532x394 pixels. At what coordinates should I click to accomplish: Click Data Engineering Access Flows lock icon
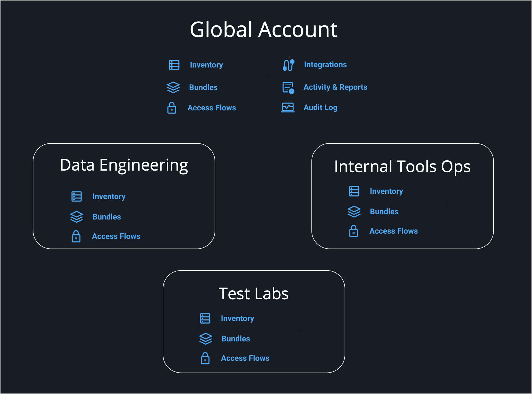coord(76,236)
